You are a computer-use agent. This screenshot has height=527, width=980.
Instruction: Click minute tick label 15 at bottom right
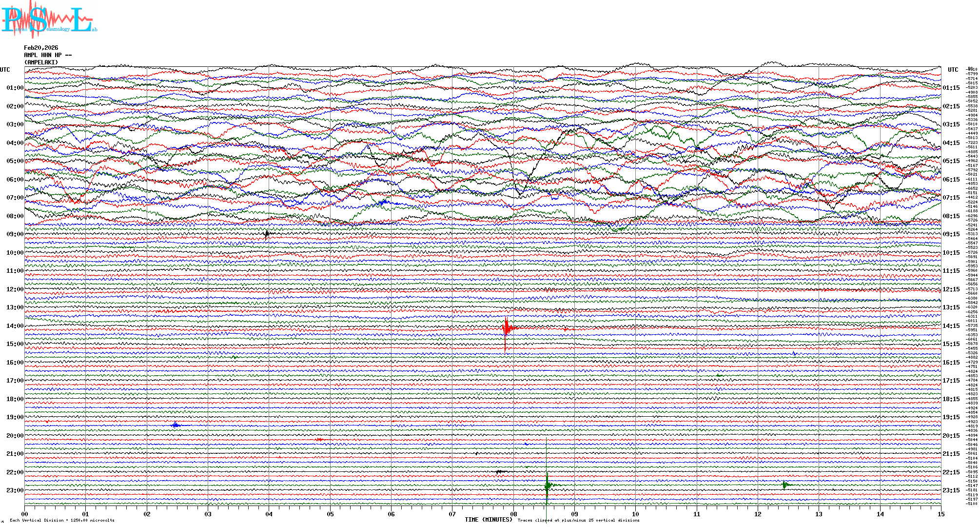click(x=941, y=514)
